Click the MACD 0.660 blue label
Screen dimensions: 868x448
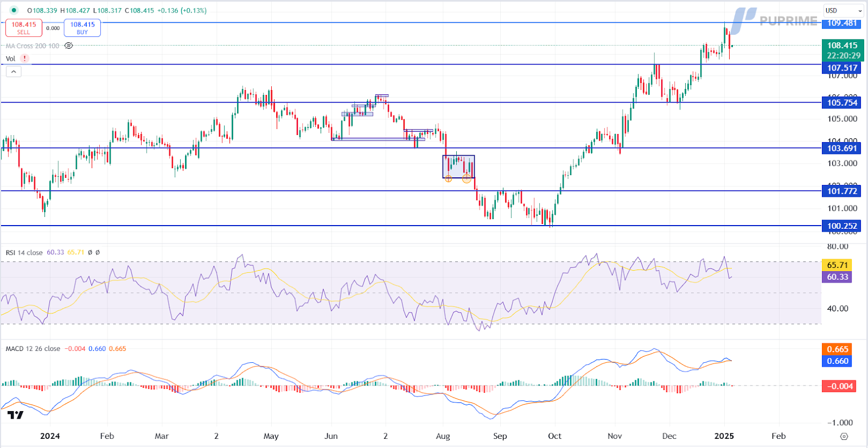click(x=837, y=361)
